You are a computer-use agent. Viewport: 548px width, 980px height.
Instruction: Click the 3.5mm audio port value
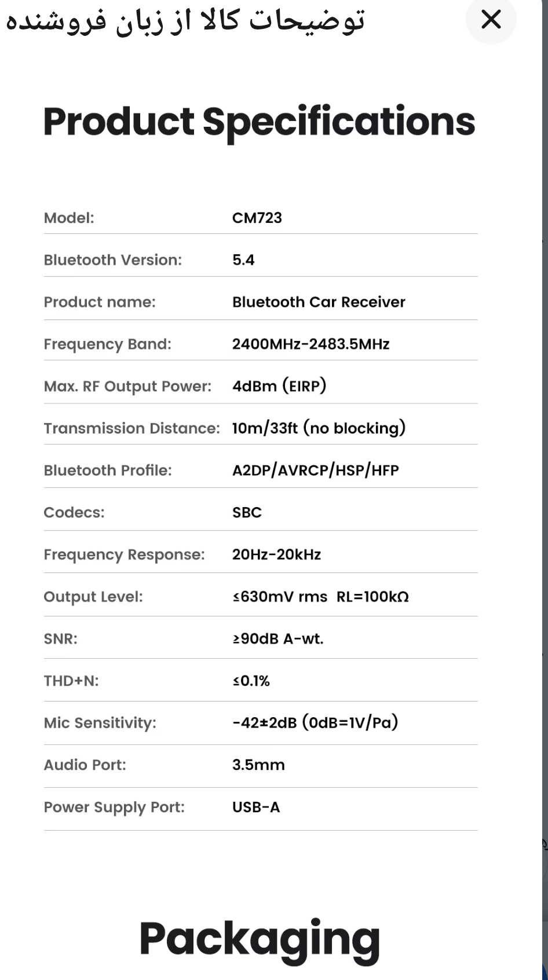[258, 765]
